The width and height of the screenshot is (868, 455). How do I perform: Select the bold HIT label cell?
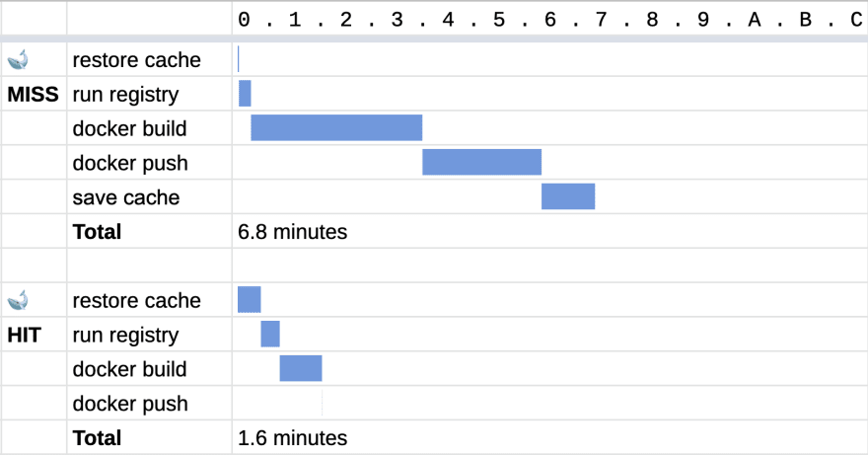pos(34,335)
